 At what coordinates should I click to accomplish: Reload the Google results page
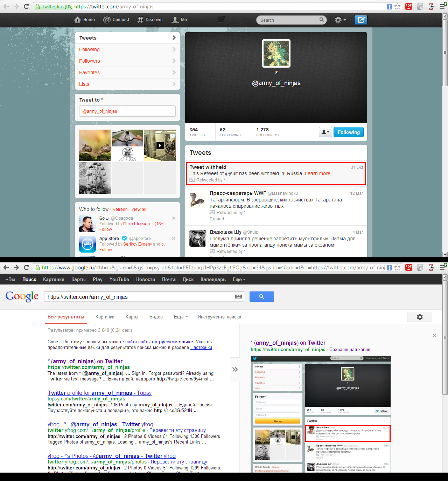pyautogui.click(x=26, y=267)
